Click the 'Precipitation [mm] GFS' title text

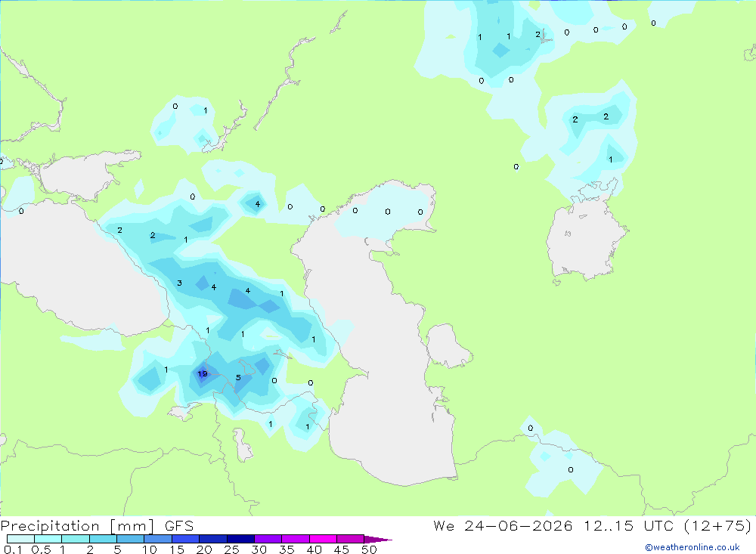98,526
